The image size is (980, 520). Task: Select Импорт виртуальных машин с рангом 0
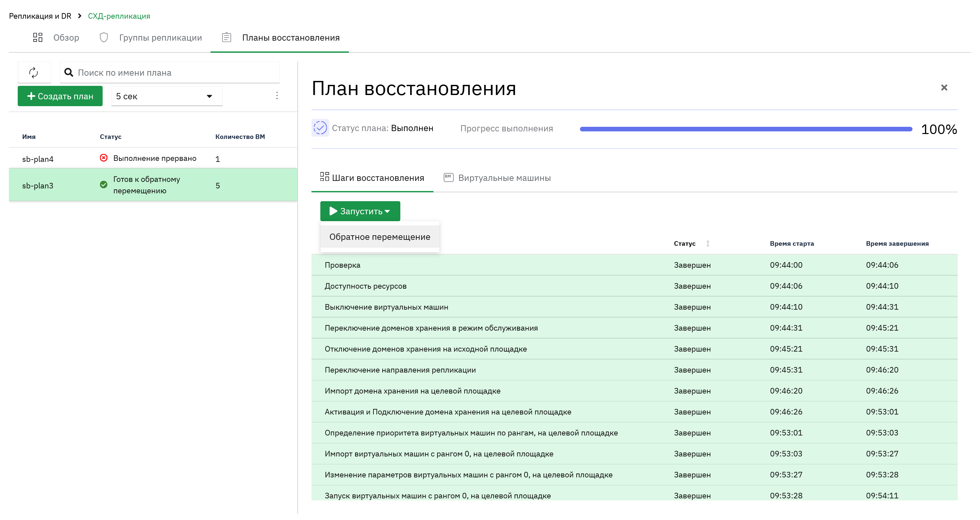coord(634,453)
